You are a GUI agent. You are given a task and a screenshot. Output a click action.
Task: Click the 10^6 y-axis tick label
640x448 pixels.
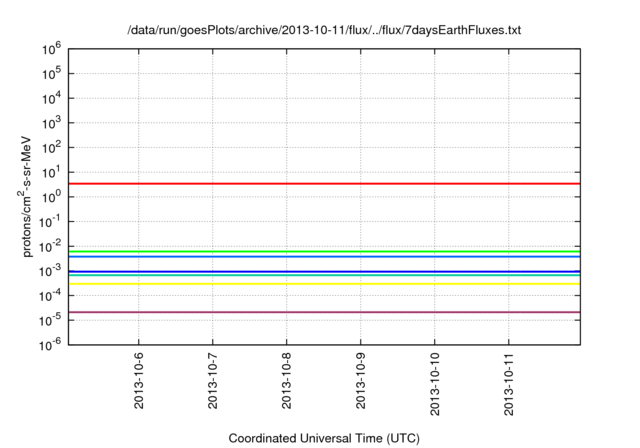(51, 49)
